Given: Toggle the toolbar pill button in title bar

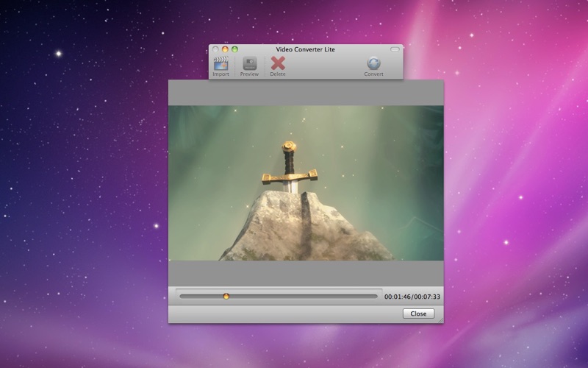Looking at the screenshot, I should (x=395, y=49).
